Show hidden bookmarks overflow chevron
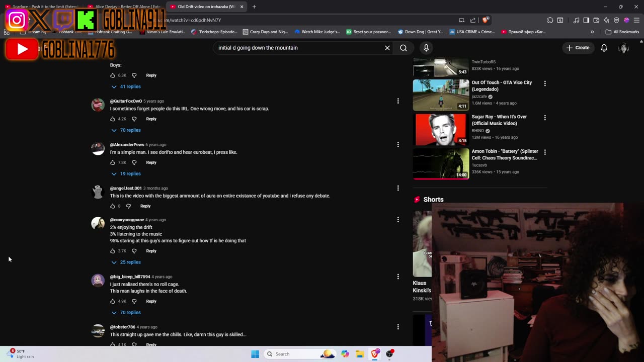This screenshot has width=644, height=362. (592, 32)
